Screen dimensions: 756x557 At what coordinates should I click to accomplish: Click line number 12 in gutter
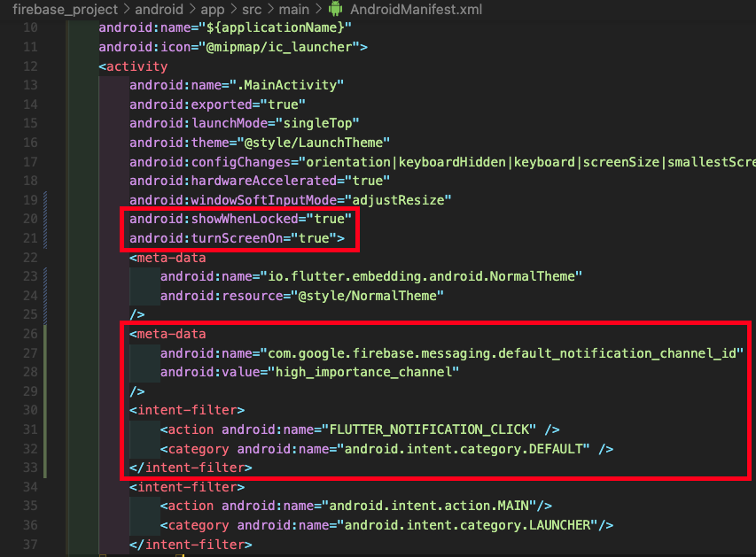30,66
